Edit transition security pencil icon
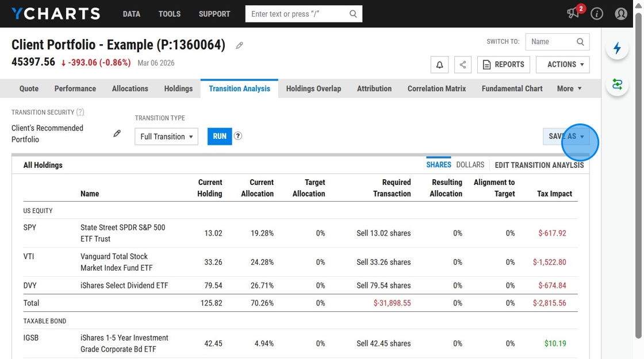This screenshot has width=644, height=359. (x=117, y=133)
